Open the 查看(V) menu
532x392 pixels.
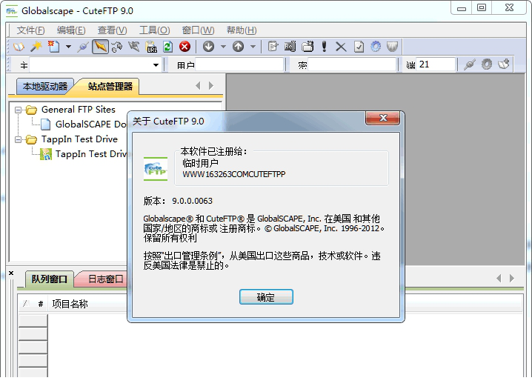coord(112,30)
